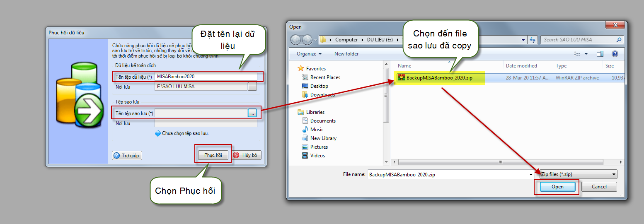Open Desktop in navigation pane
Screen dimensions: 644x224
point(319,86)
